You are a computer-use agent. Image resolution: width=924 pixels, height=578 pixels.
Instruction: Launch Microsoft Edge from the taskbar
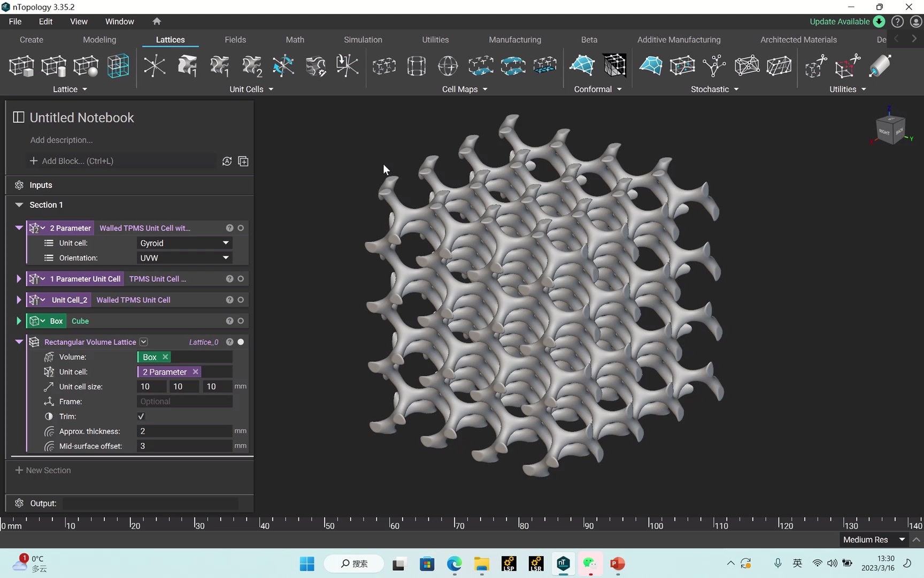pos(454,564)
